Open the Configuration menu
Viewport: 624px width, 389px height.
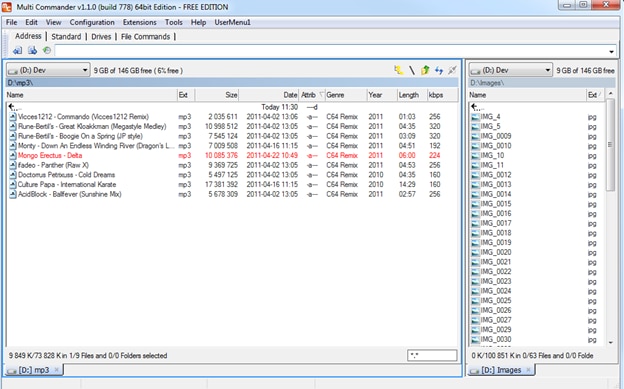[92, 22]
